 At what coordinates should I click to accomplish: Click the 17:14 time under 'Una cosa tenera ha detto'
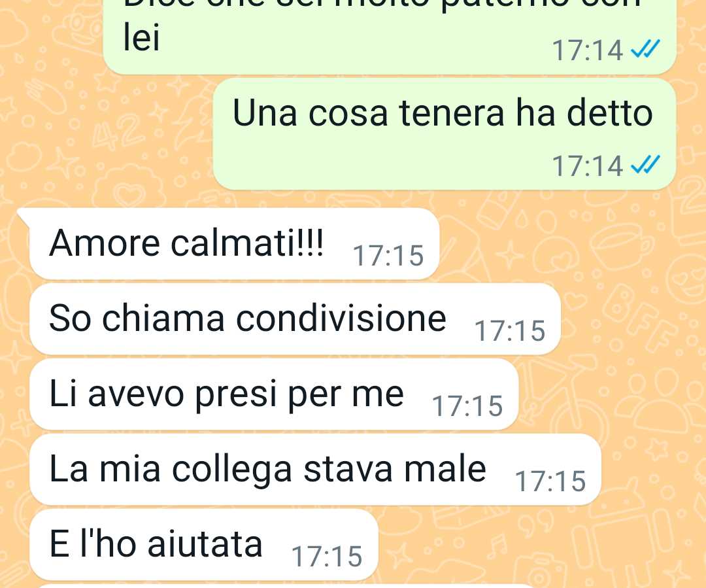[x=588, y=165]
